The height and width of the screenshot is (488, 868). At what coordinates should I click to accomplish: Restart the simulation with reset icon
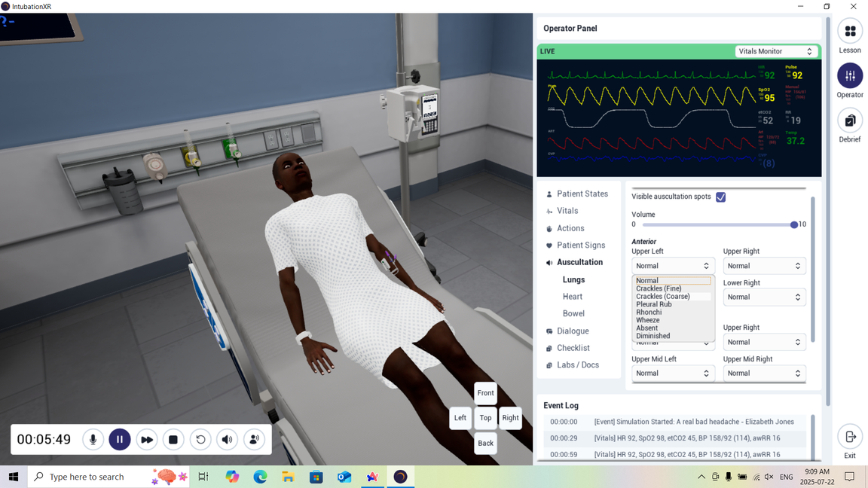[x=200, y=439]
